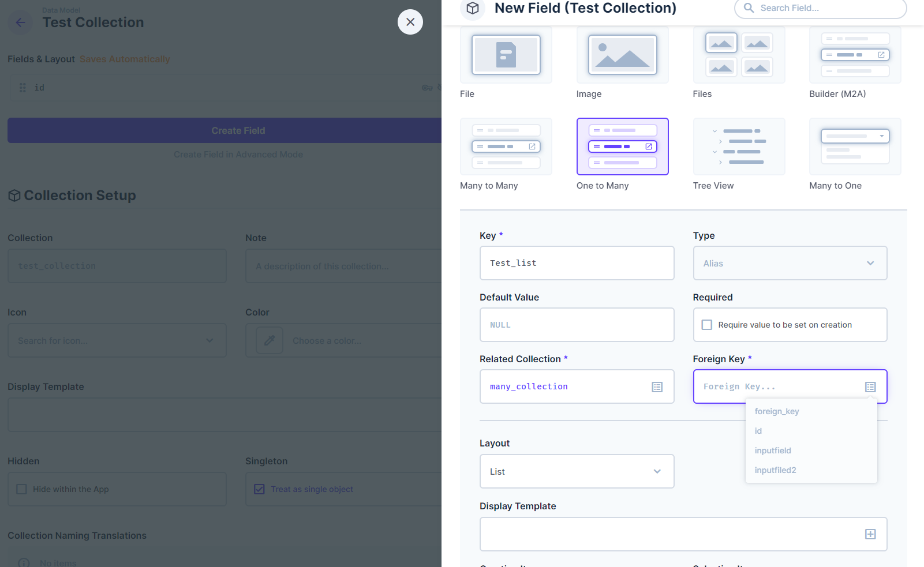This screenshot has width=924, height=567.
Task: Click the Search Field input box
Action: click(x=820, y=9)
